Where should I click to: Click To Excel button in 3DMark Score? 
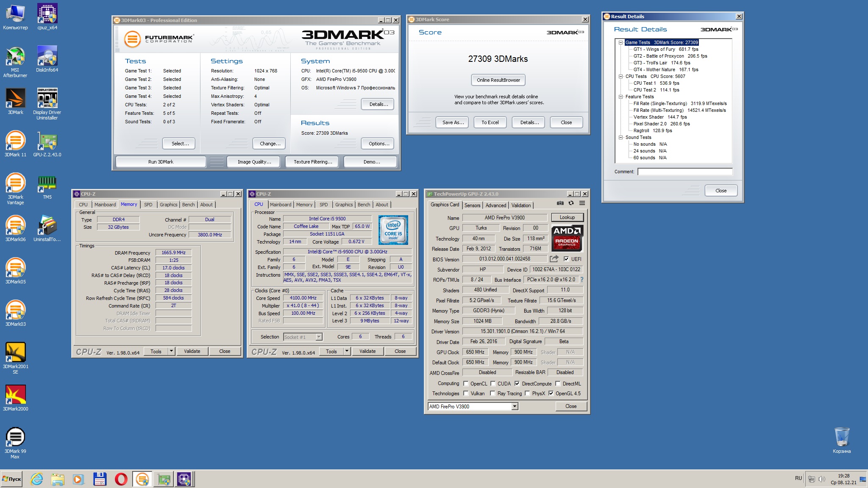coord(490,122)
